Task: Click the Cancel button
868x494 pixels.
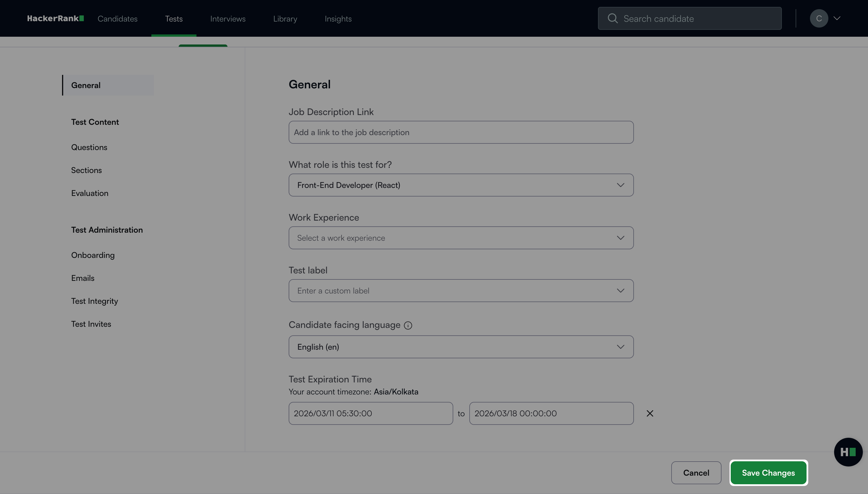Action: pyautogui.click(x=696, y=472)
